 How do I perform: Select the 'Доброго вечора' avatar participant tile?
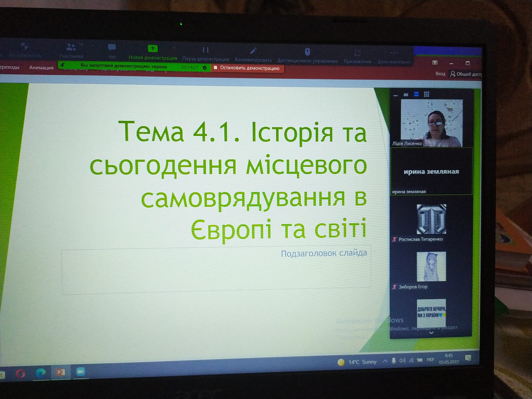431,313
